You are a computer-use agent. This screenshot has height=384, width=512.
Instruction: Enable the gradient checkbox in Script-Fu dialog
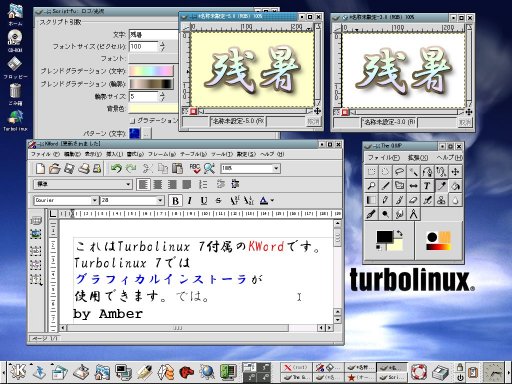(x=132, y=120)
